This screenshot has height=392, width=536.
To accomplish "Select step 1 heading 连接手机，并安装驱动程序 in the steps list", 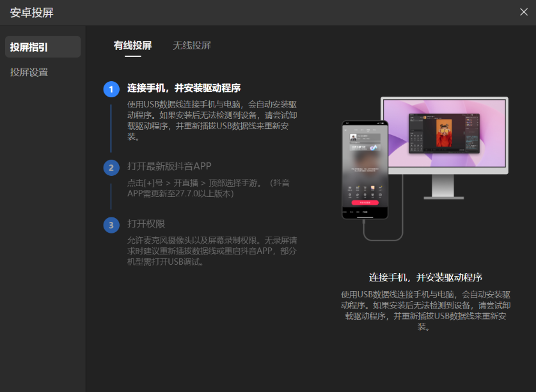I will click(x=184, y=88).
